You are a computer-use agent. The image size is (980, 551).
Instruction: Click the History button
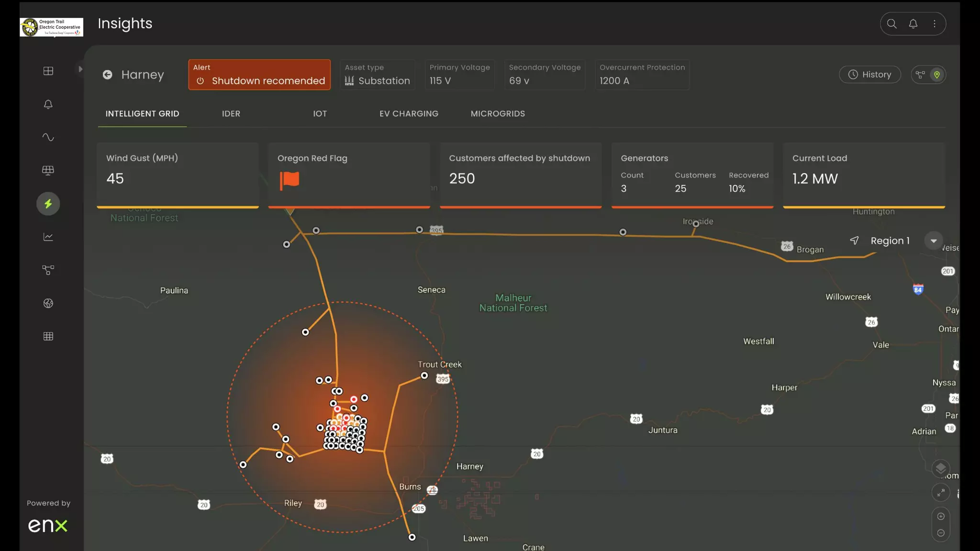pos(869,75)
